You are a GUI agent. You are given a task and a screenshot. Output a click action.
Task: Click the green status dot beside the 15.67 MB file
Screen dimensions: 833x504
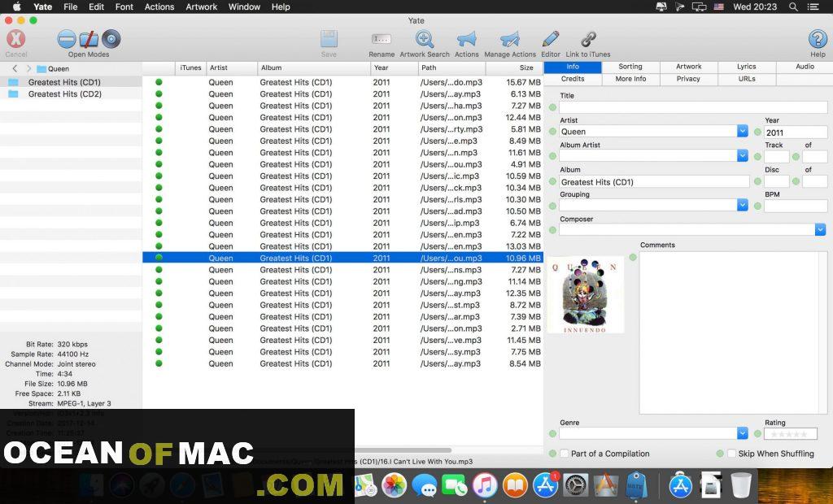pos(159,82)
